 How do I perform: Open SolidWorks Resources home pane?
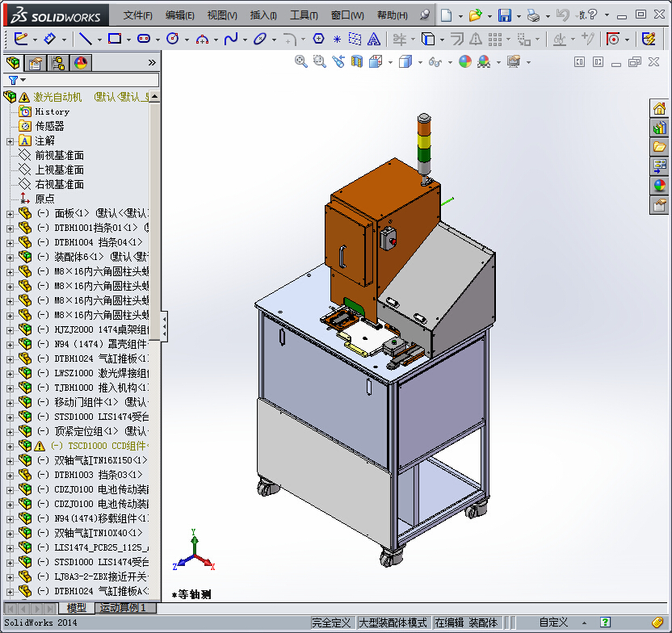pos(660,108)
